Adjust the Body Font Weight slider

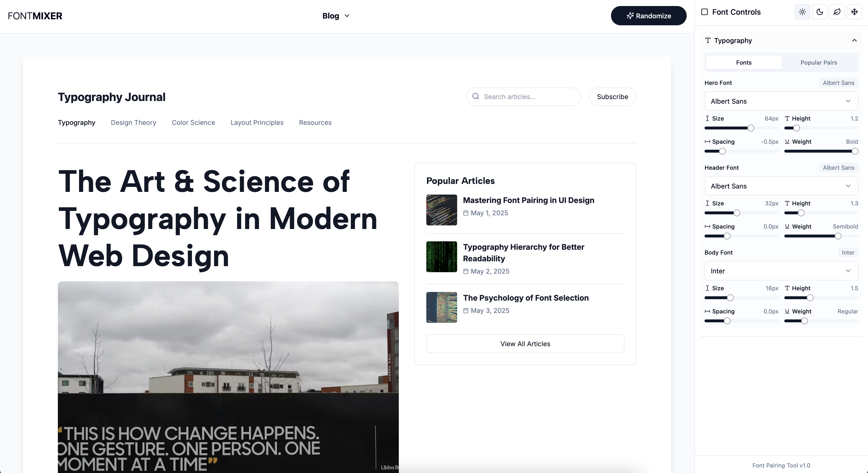821,321
